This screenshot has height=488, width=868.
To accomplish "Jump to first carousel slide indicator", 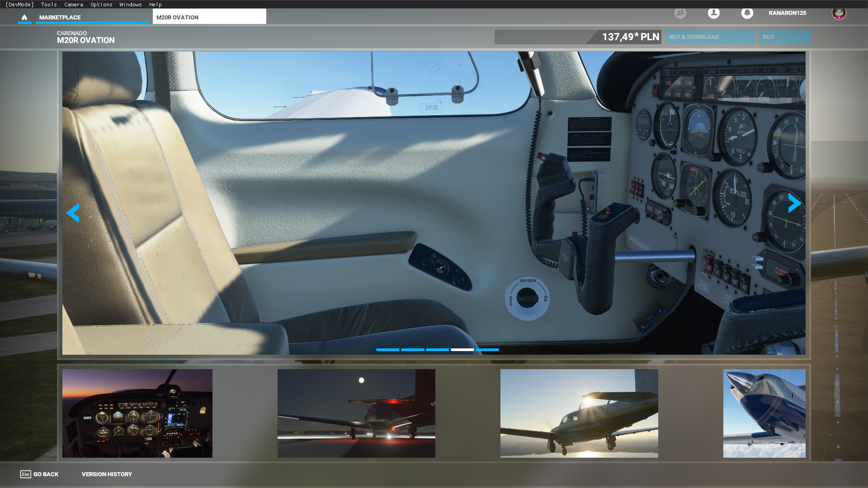I will point(387,350).
